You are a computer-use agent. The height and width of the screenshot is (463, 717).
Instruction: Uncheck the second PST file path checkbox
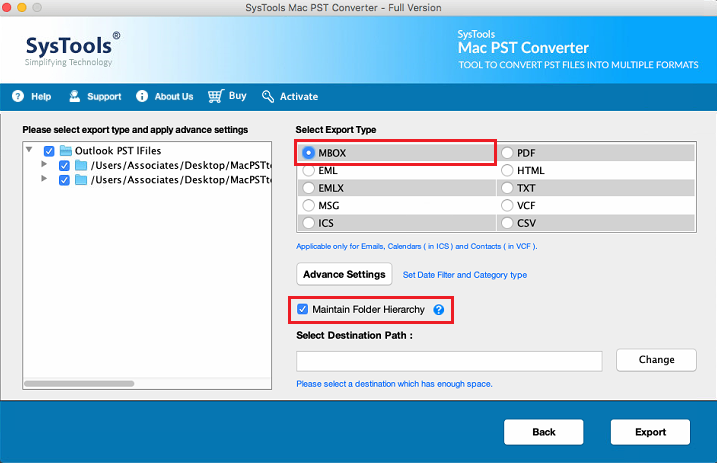point(64,180)
